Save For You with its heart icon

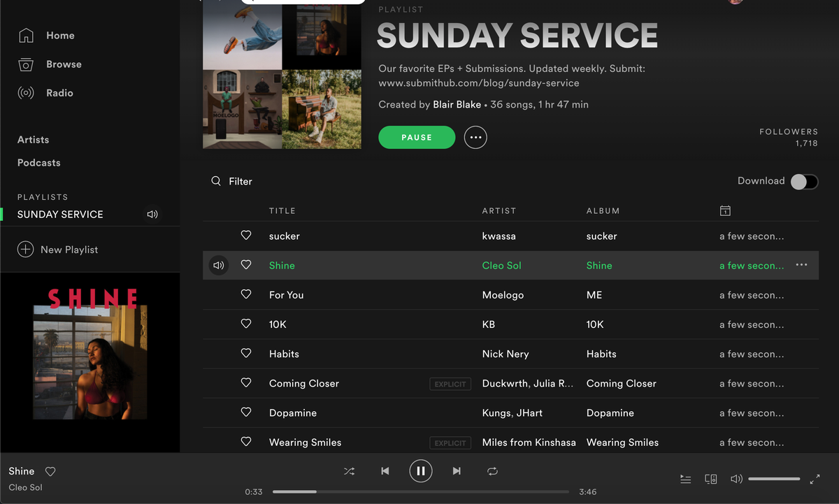246,294
